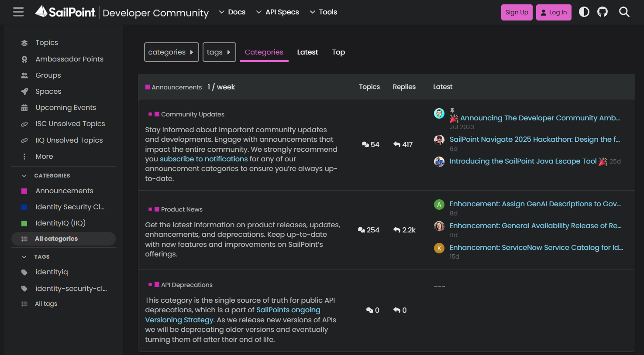
Task: Open SailPoint Navigate 2025 Hackathon topic
Action: click(535, 139)
